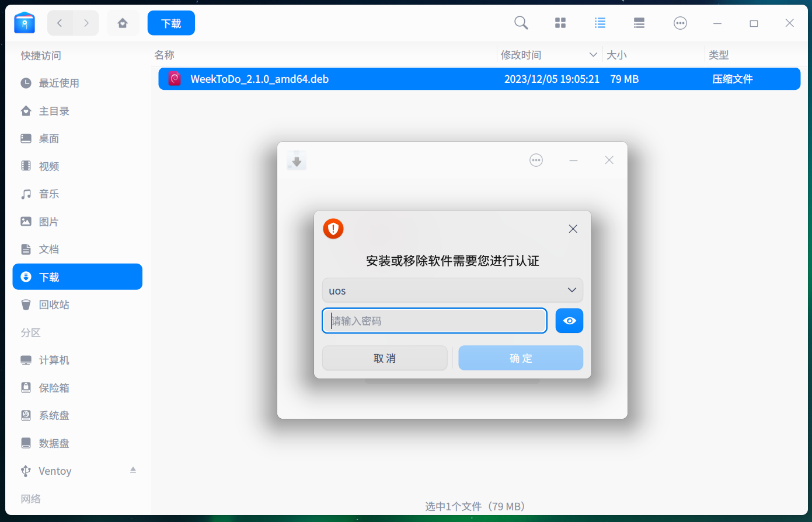Switch to icon grid view
812x522 pixels.
coord(560,23)
